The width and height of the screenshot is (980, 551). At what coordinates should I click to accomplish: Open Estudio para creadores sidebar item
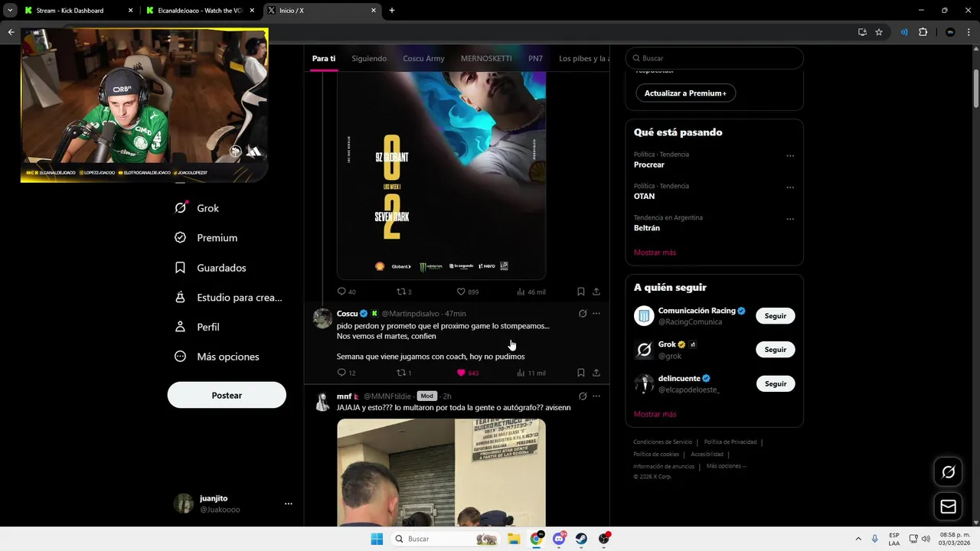(228, 298)
